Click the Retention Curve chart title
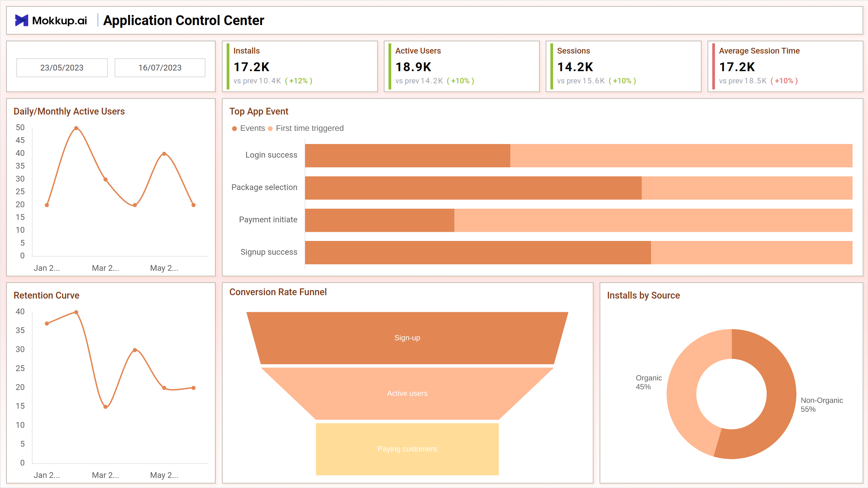 click(x=46, y=296)
